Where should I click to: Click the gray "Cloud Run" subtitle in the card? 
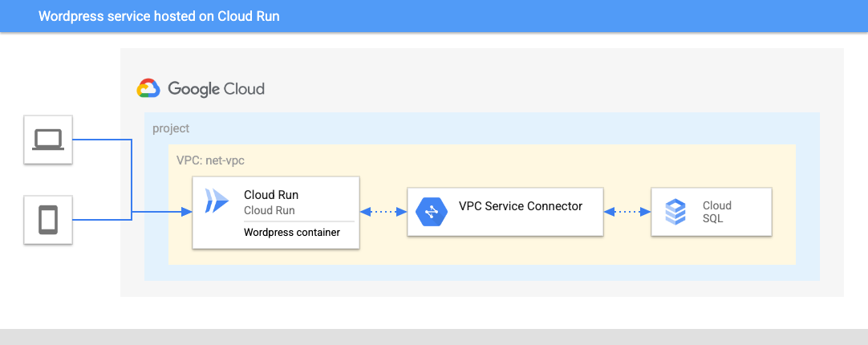(269, 210)
